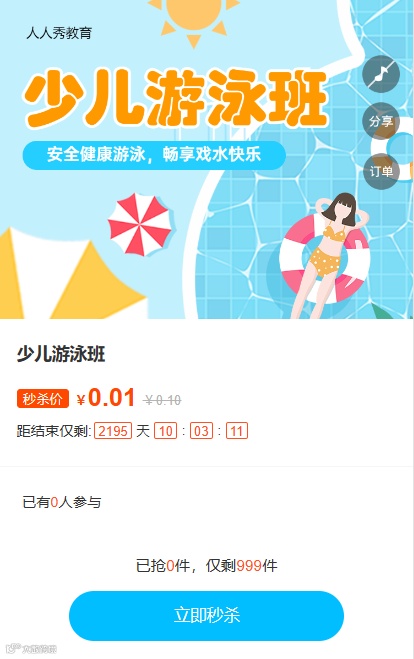Click the black 少儿游泳班 product title

tap(61, 354)
